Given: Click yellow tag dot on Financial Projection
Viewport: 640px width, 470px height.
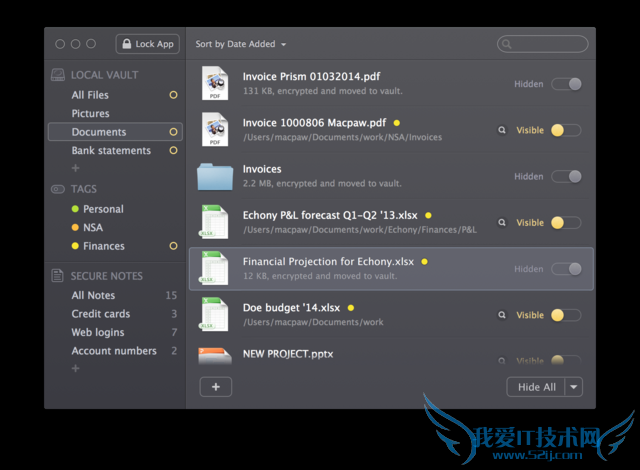Looking at the screenshot, I should [424, 262].
